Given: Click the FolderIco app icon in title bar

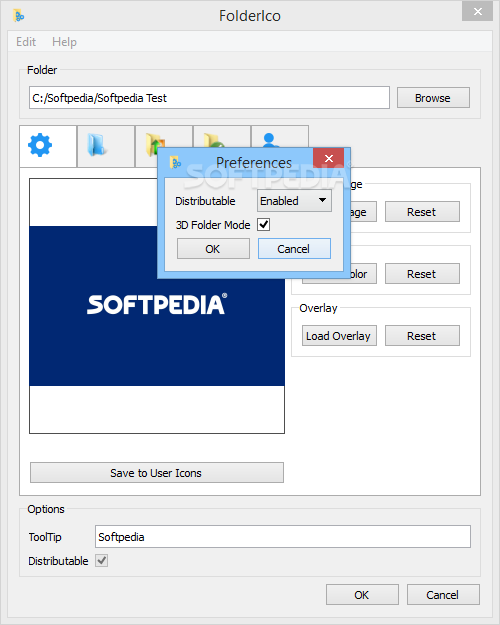Looking at the screenshot, I should pos(19,16).
